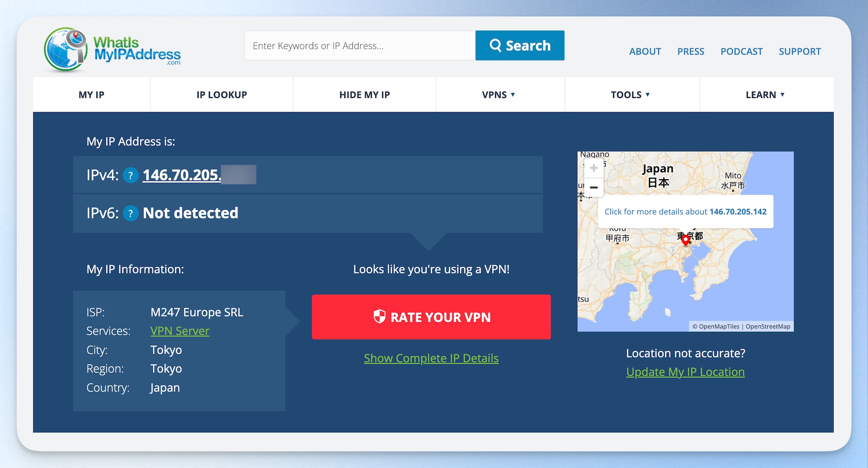Go to the IP LOOKUP tab
This screenshot has height=468, width=868.
(222, 95)
